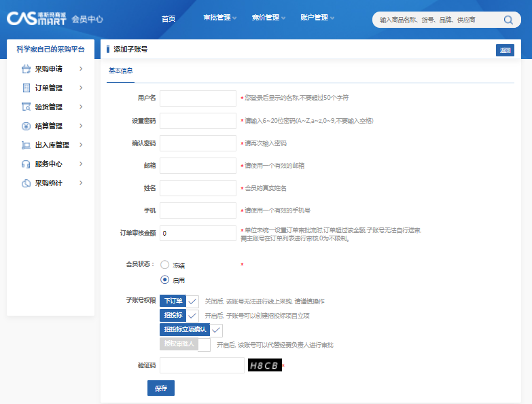Image resolution: width=532 pixels, height=404 pixels.
Task: Open the 竞价管理 dropdown menu
Action: click(268, 18)
